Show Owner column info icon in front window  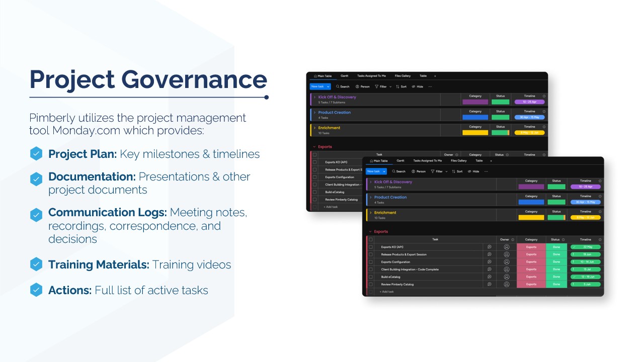[513, 240]
